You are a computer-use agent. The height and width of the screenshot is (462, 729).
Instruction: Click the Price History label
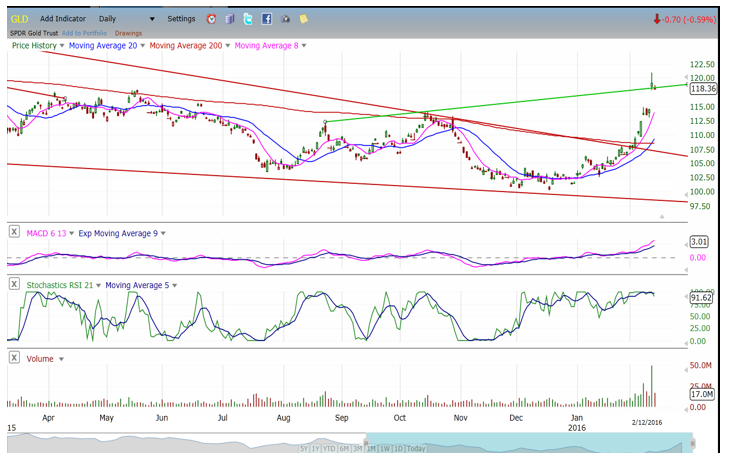pos(34,46)
